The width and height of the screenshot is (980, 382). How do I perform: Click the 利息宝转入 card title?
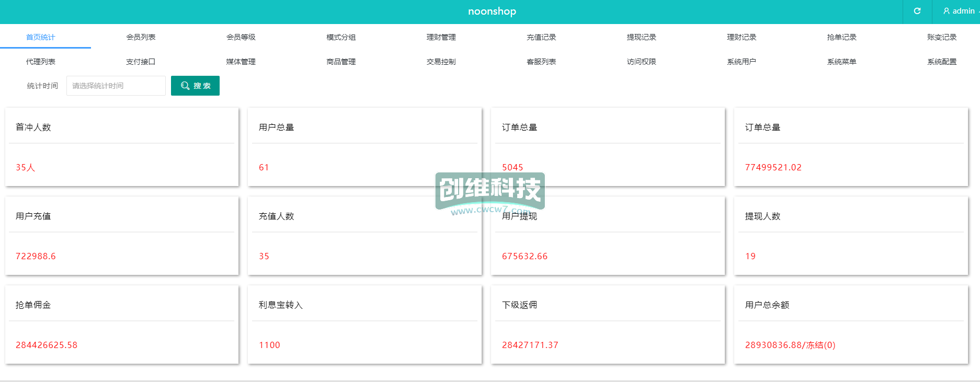click(281, 305)
